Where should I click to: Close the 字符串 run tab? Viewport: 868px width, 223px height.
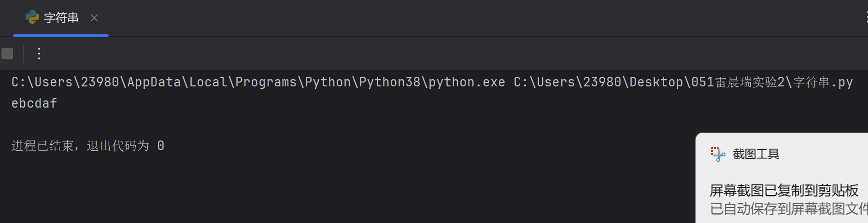94,18
